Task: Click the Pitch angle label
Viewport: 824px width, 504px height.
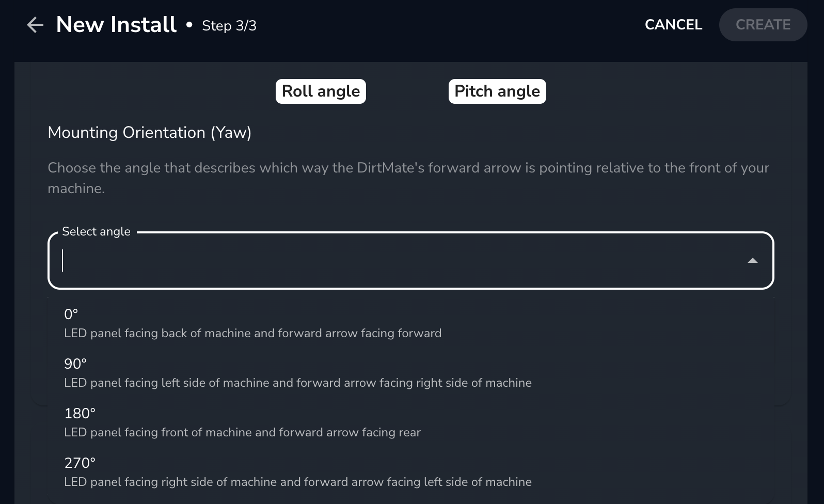Action: (x=497, y=91)
